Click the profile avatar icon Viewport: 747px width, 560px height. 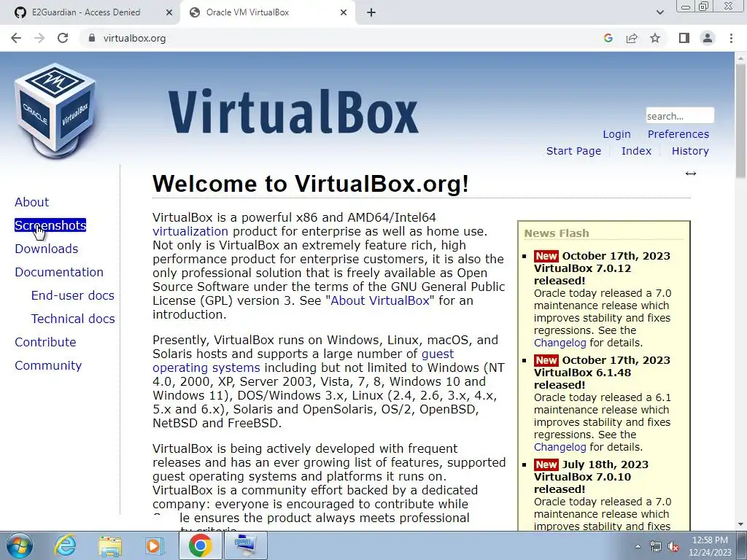pyautogui.click(x=708, y=38)
